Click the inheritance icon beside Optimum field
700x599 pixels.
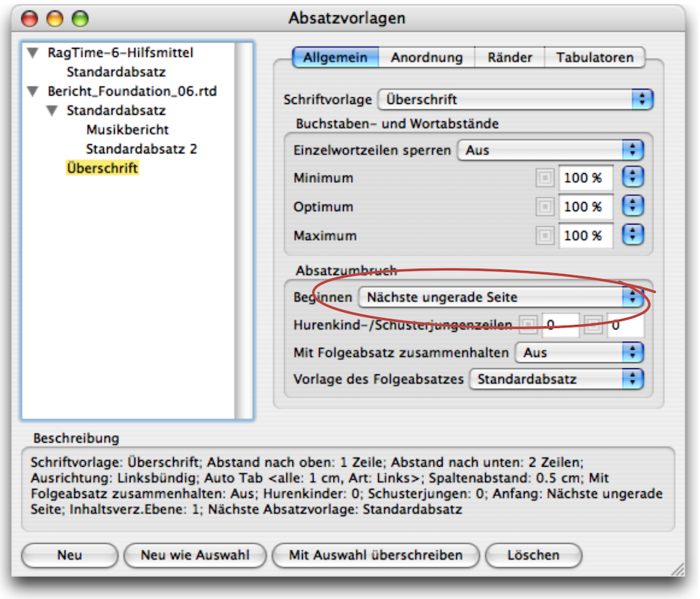coord(544,207)
